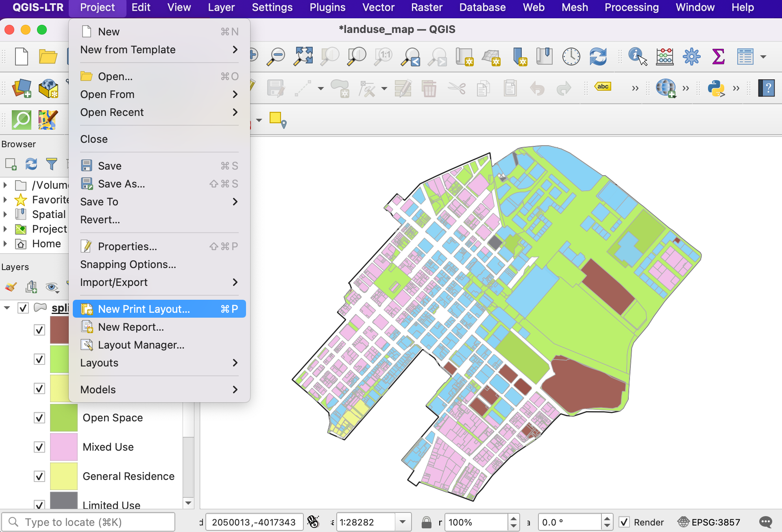Viewport: 782px width, 532px height.
Task: Open the map scale dropdown
Action: click(x=403, y=522)
